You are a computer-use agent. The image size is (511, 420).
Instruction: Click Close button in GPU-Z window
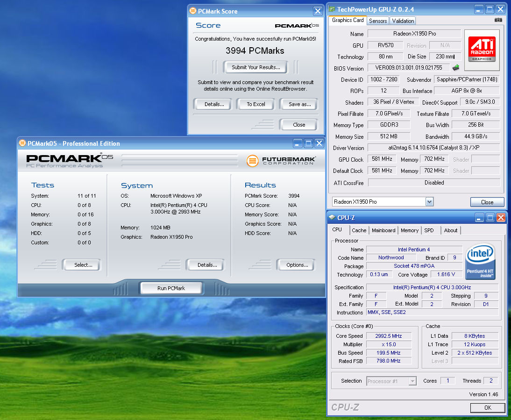pos(487,202)
